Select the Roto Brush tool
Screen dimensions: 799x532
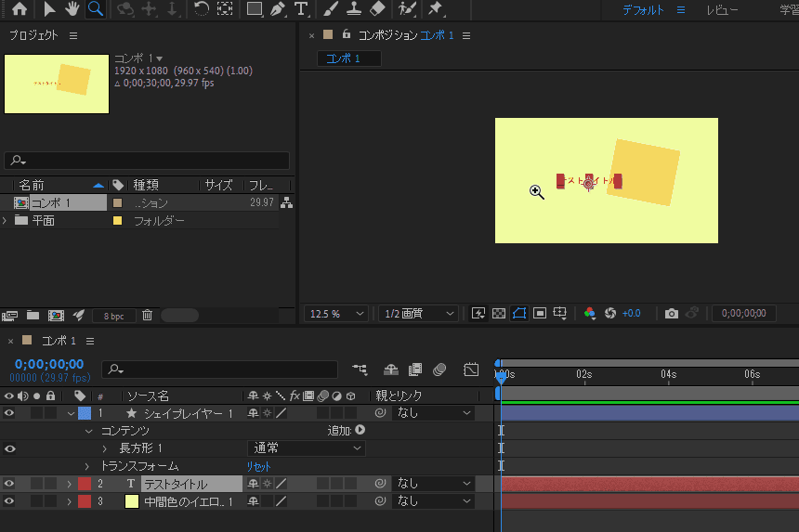(407, 8)
